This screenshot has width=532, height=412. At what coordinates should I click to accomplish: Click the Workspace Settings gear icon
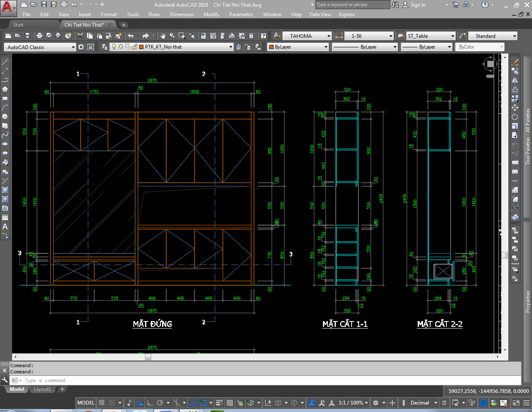81,47
